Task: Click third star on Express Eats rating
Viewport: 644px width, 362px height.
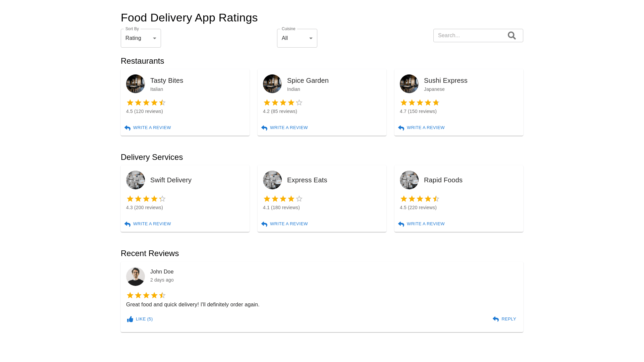Action: 283,199
